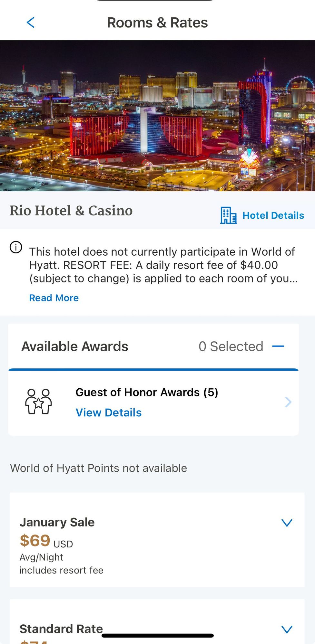Tap Read More link
This screenshot has width=315, height=644.
pos(54,298)
